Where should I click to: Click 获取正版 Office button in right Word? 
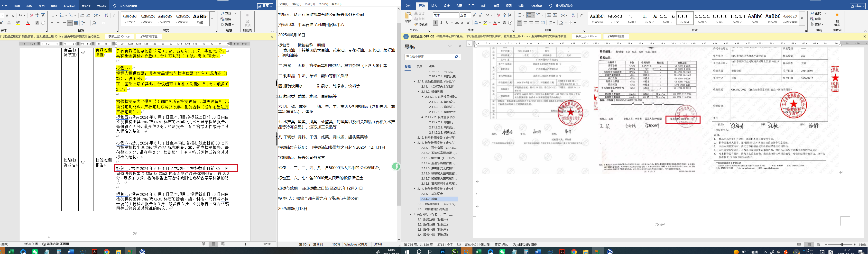(x=586, y=36)
